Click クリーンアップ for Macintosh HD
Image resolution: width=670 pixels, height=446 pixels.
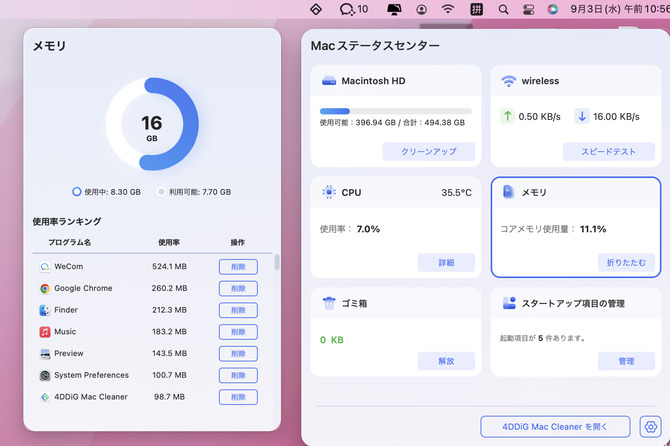[429, 152]
